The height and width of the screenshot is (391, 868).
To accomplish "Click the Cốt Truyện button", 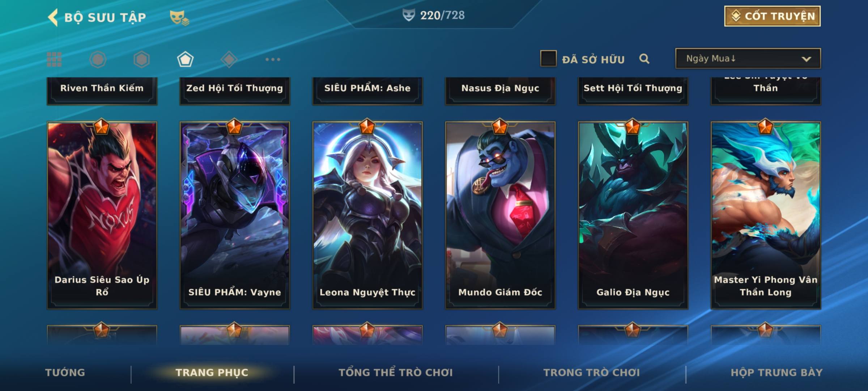I will pyautogui.click(x=772, y=16).
